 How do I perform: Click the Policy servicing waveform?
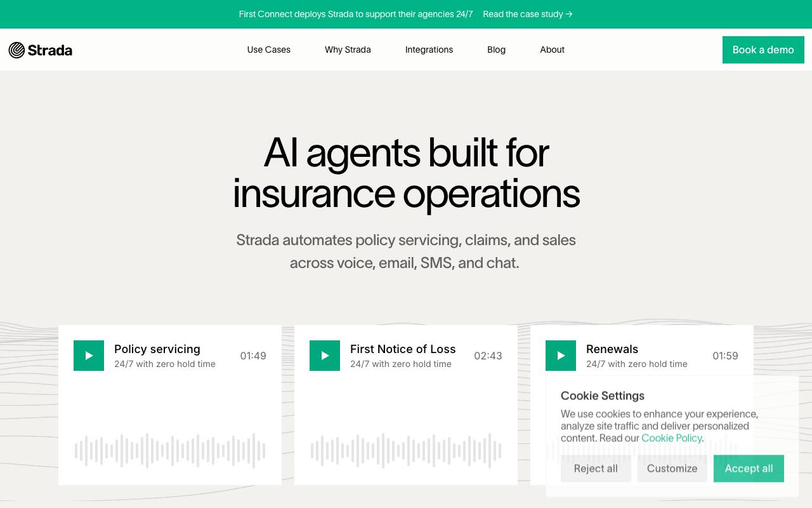(170, 451)
